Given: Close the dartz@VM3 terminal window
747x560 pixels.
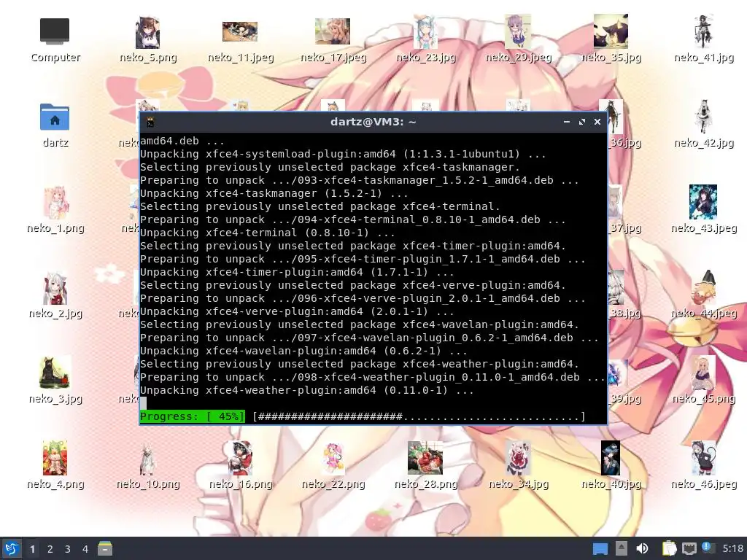Looking at the screenshot, I should tap(597, 122).
